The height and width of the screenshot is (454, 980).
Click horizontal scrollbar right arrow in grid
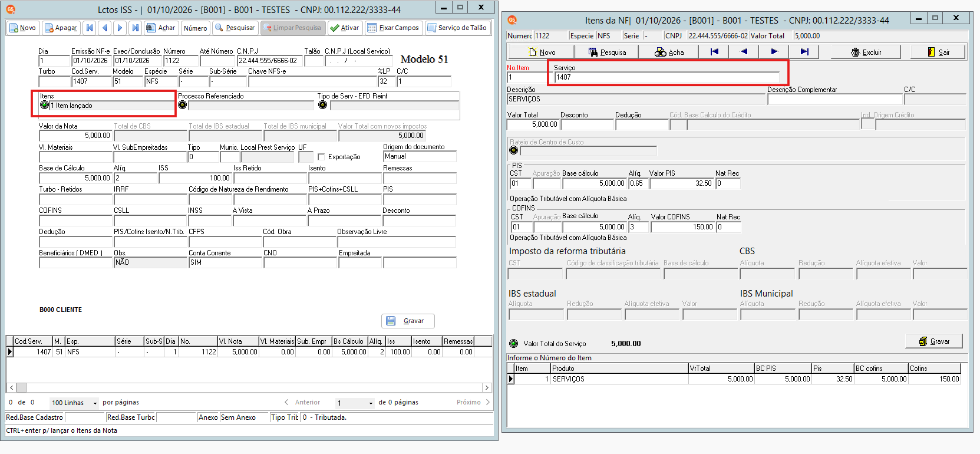(487, 387)
